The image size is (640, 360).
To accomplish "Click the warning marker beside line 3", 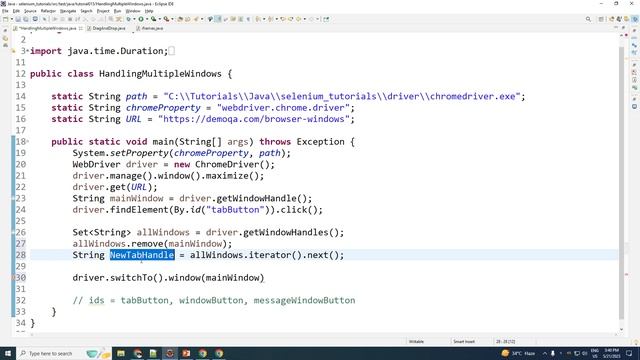I will (13, 51).
